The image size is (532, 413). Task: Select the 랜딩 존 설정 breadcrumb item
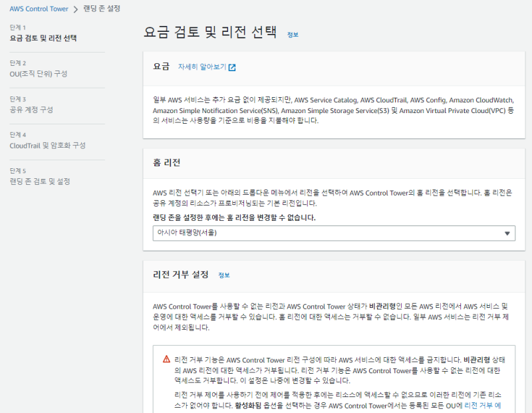coord(102,9)
